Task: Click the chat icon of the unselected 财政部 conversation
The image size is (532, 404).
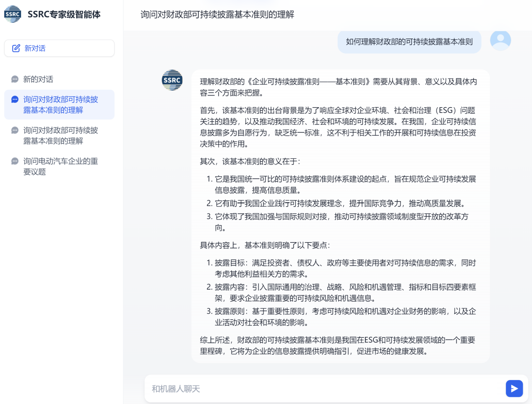Action: (x=15, y=130)
